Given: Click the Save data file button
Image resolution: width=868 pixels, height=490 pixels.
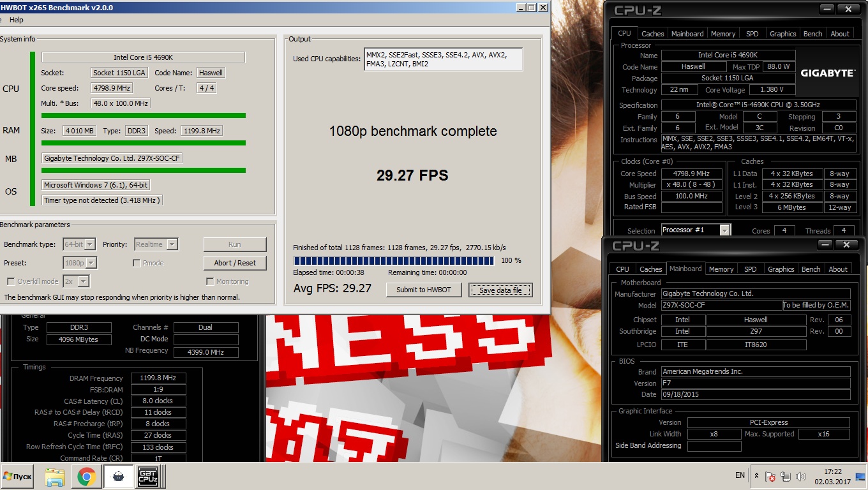Looking at the screenshot, I should click(x=500, y=290).
